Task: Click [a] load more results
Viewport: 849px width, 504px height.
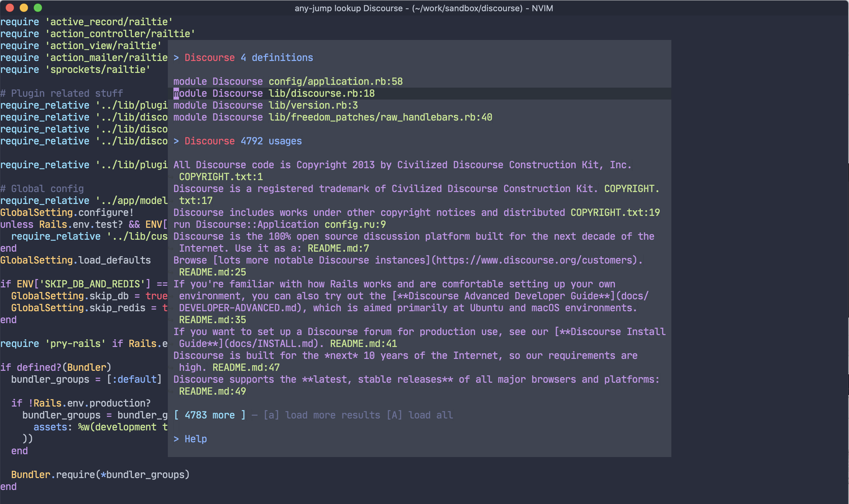Action: coord(322,415)
